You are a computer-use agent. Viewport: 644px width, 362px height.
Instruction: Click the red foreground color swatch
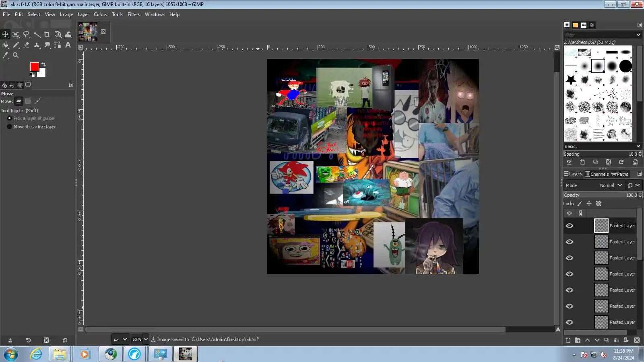coord(34,66)
